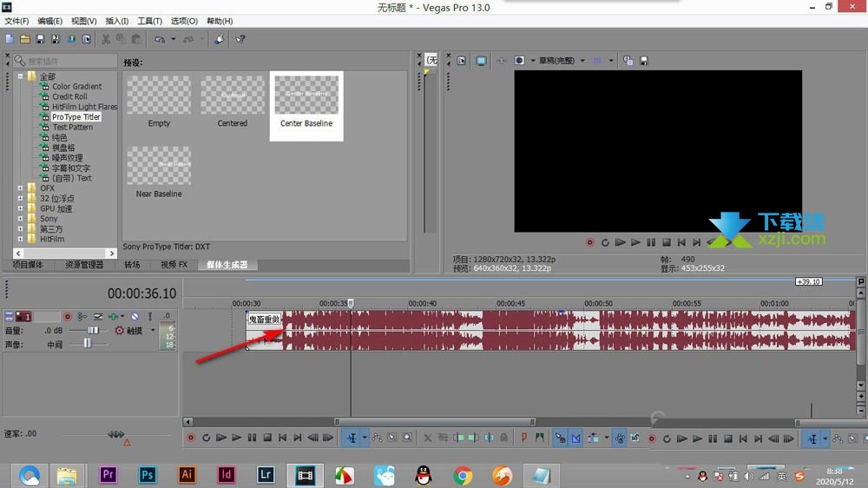Viewport: 868px width, 488px height.
Task: Arm track 1 for record
Action: (x=68, y=317)
